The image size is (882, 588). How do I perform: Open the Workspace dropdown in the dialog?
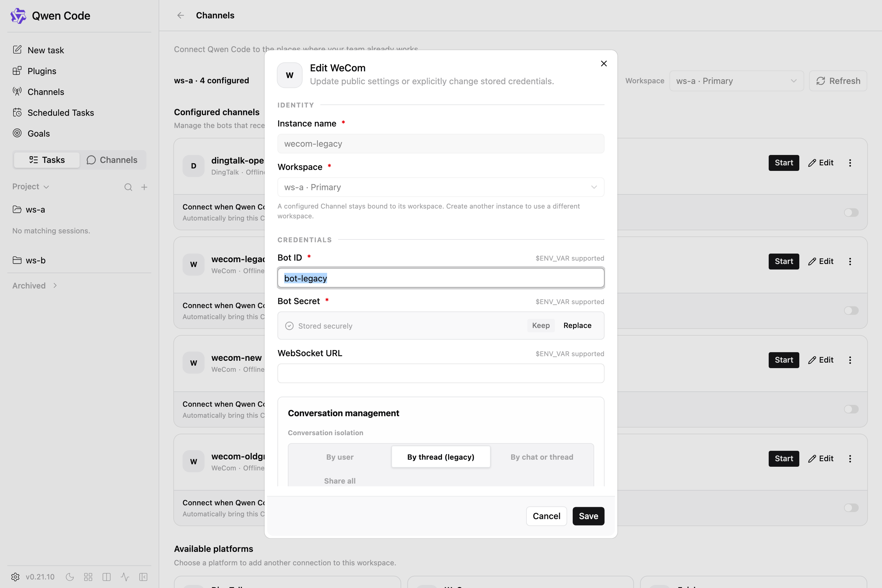441,187
